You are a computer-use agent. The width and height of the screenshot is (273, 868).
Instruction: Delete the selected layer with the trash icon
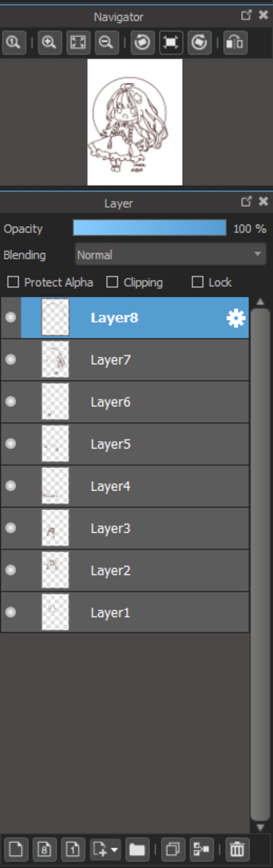pos(237,849)
